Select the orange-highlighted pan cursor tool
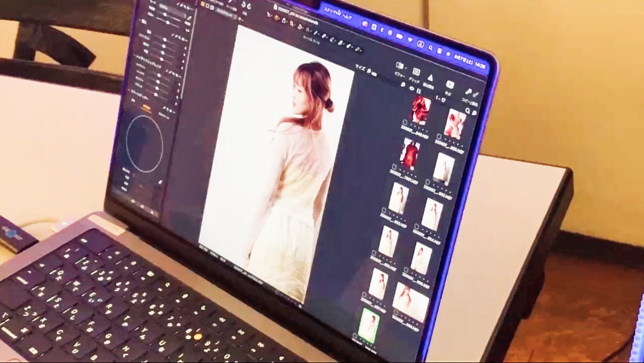644x363 pixels. pos(276,18)
